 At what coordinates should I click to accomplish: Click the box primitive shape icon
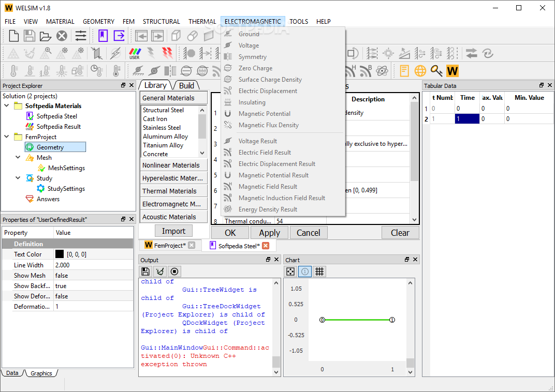click(176, 36)
